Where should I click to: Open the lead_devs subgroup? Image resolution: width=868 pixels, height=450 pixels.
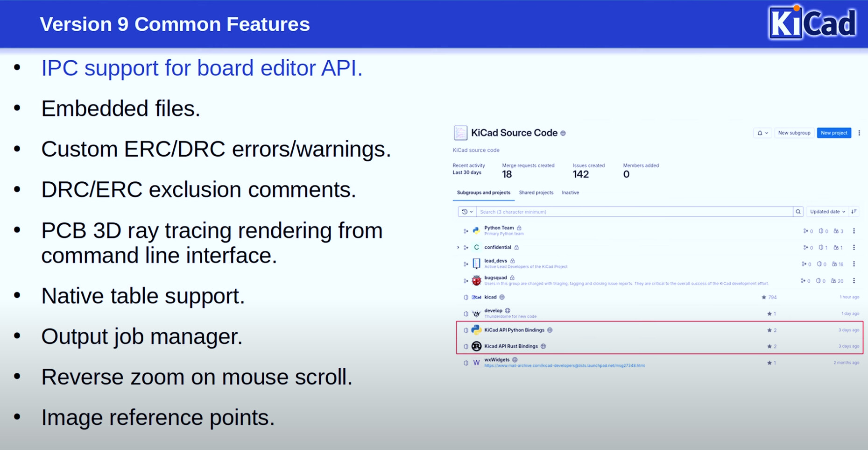[495, 261]
